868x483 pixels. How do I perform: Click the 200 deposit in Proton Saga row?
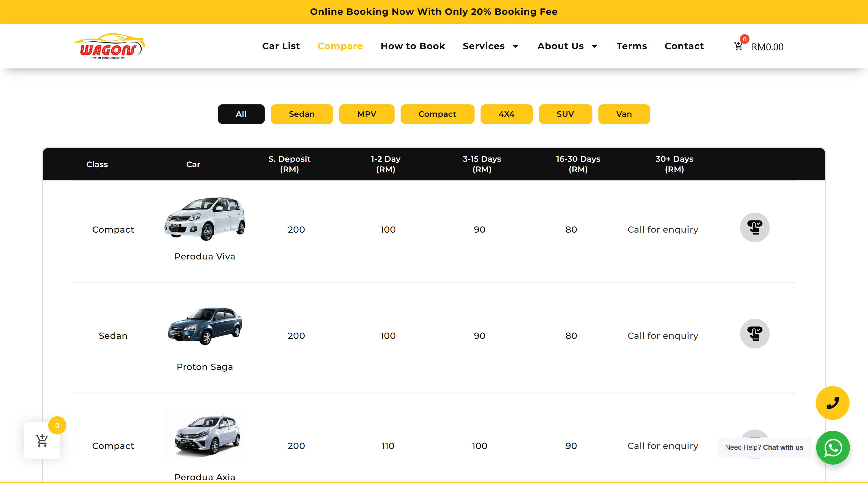pyautogui.click(x=296, y=336)
